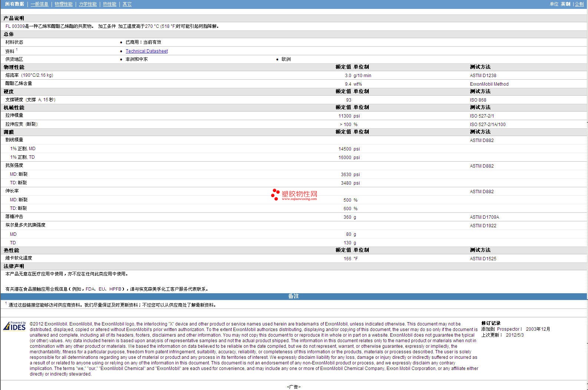The height and width of the screenshot is (390, 588).
Task: Click the <广告> label at bottom
Action: click(293, 387)
